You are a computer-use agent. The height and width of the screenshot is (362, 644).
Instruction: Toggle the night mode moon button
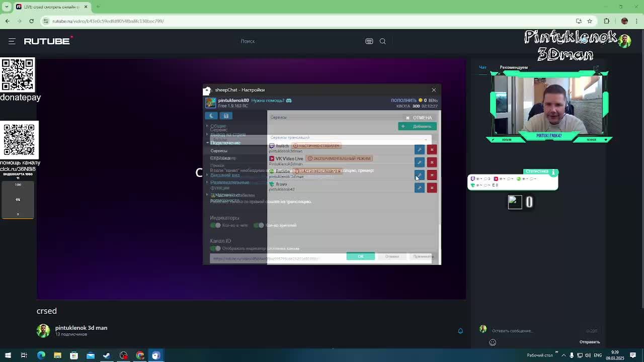pyautogui.click(x=211, y=116)
